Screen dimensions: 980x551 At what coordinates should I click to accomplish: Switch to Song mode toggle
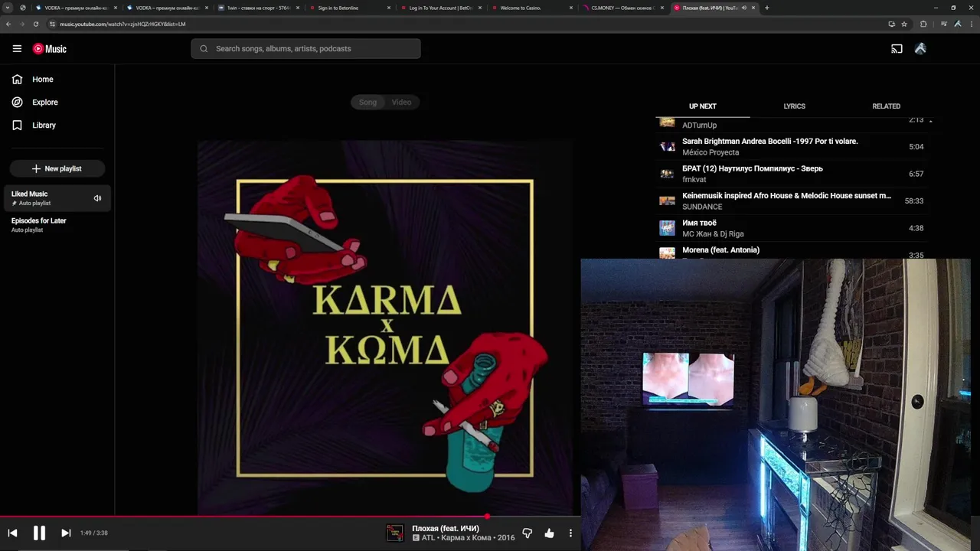pos(368,103)
